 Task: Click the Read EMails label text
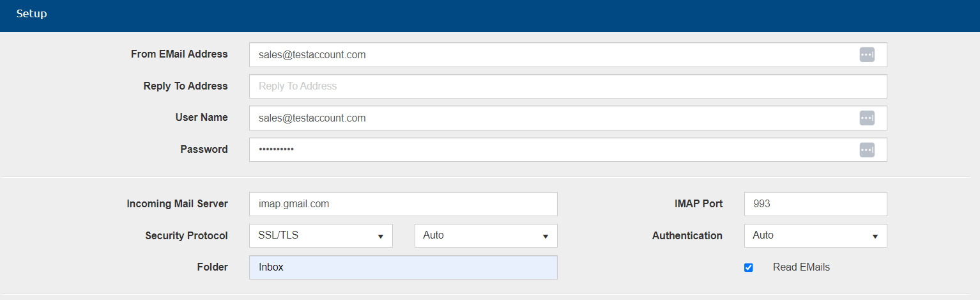click(x=801, y=267)
